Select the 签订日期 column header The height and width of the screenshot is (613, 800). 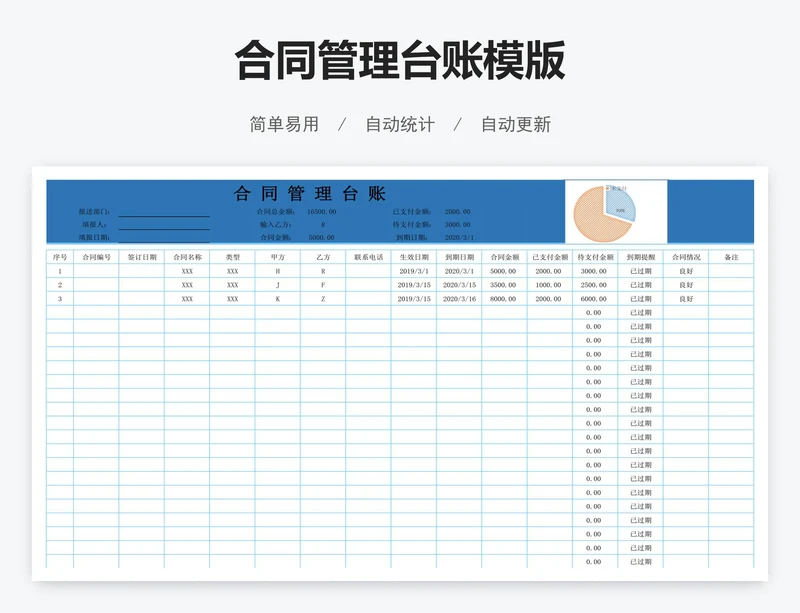coord(142,257)
